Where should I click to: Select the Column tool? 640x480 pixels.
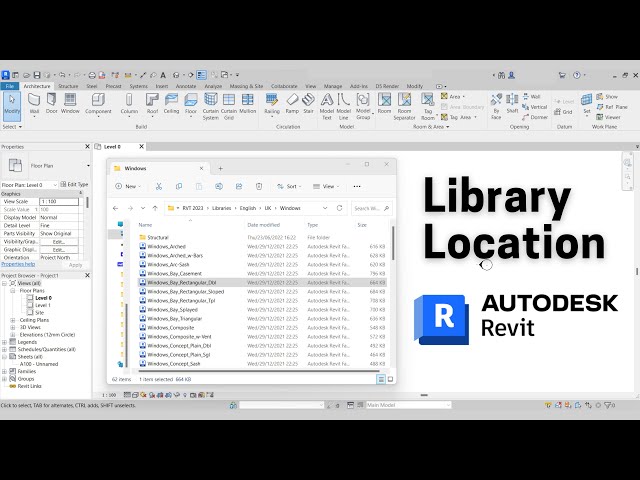(129, 104)
